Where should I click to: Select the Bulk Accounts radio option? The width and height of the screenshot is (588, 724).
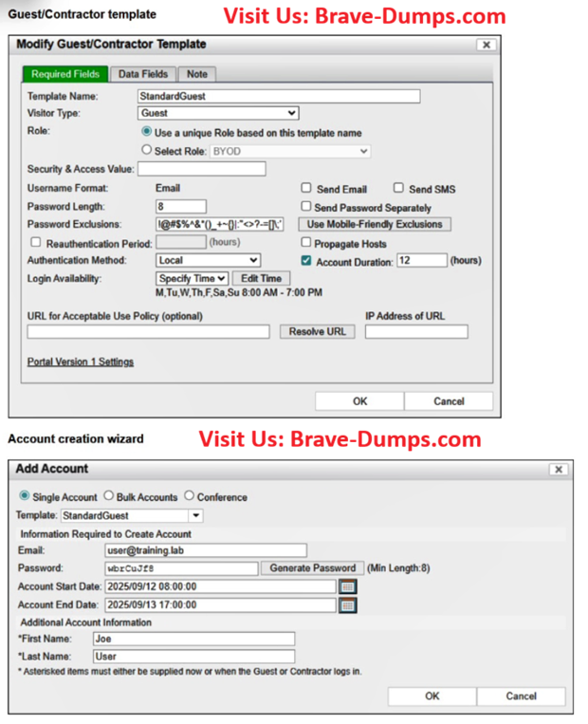[109, 496]
